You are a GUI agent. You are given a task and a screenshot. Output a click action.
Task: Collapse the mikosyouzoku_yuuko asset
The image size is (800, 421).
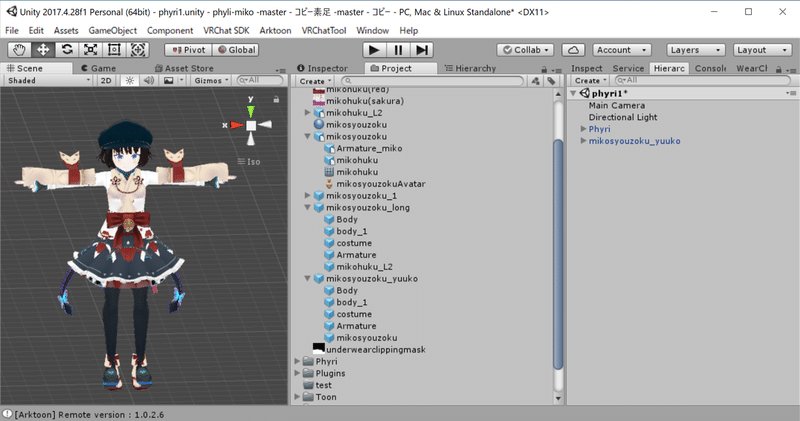click(307, 278)
